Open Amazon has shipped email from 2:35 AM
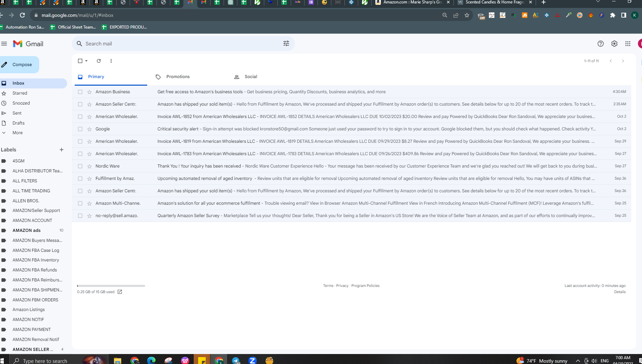The height and width of the screenshot is (364, 642). point(352,104)
